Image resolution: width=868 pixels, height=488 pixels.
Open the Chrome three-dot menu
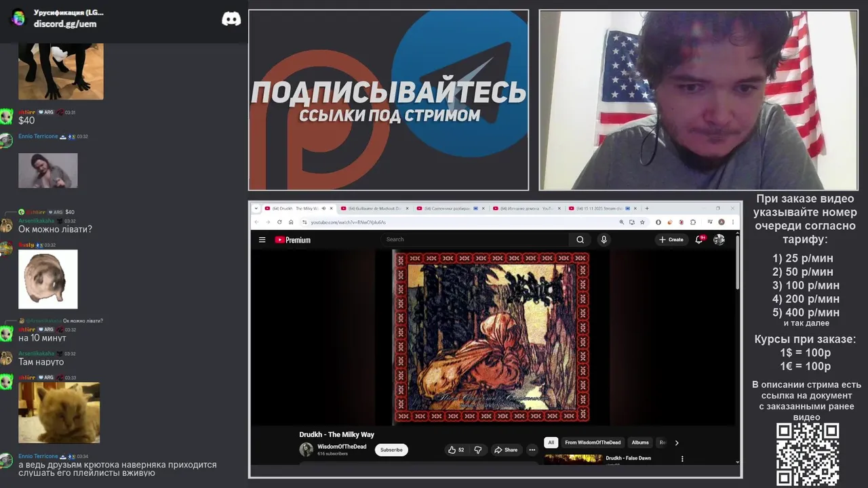point(733,222)
